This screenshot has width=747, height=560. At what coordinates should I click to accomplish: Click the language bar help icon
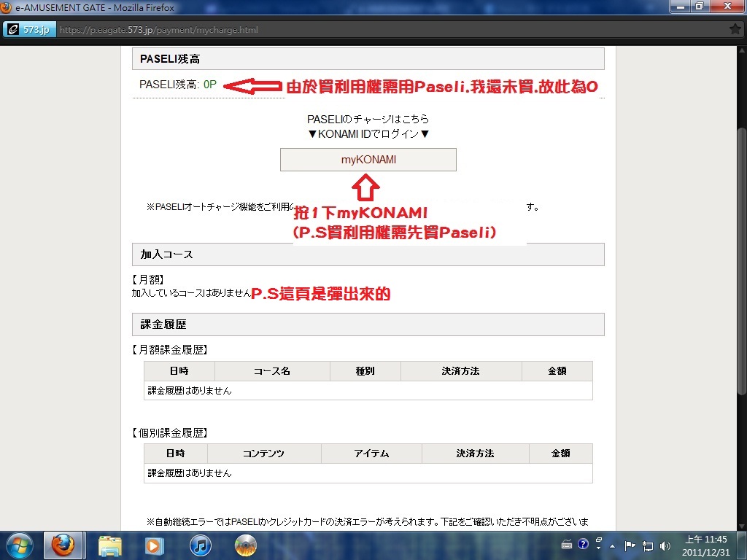[583, 544]
